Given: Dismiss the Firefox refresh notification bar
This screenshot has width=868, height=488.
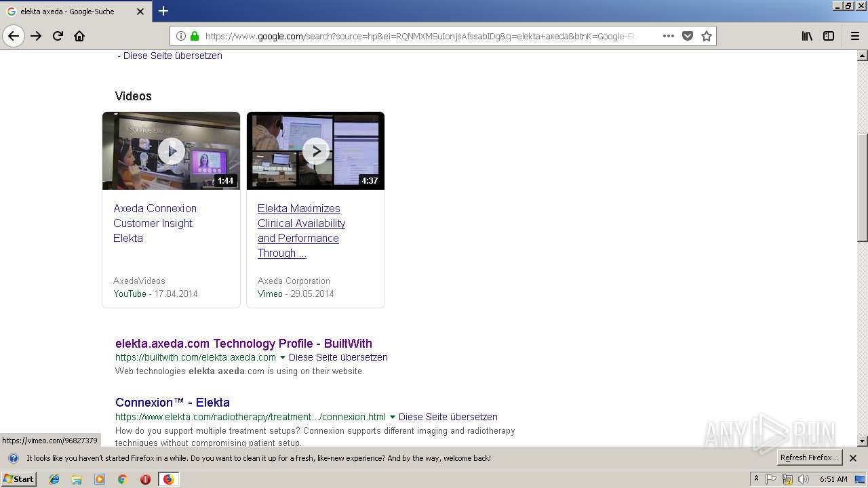Looking at the screenshot, I should pyautogui.click(x=853, y=458).
